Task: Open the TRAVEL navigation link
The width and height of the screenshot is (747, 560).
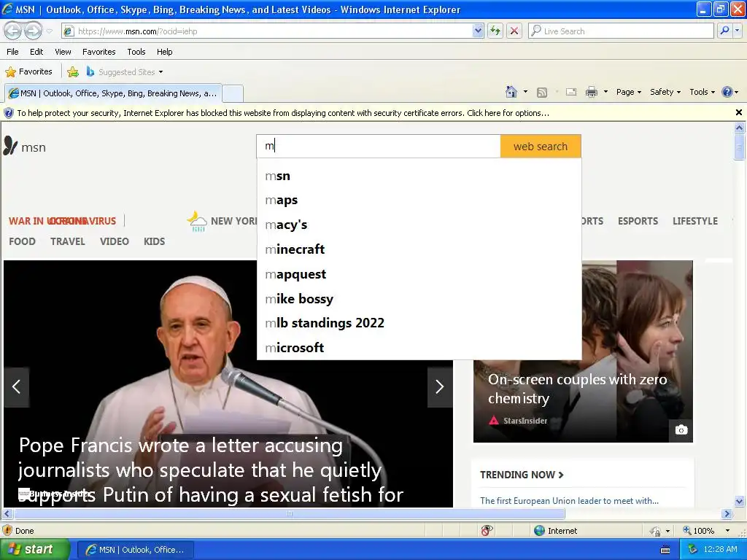Action: pos(68,241)
